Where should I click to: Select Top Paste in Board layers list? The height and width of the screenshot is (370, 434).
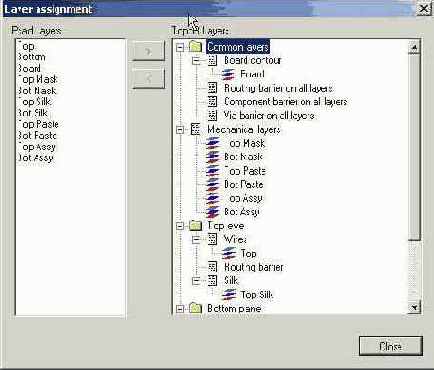click(38, 124)
